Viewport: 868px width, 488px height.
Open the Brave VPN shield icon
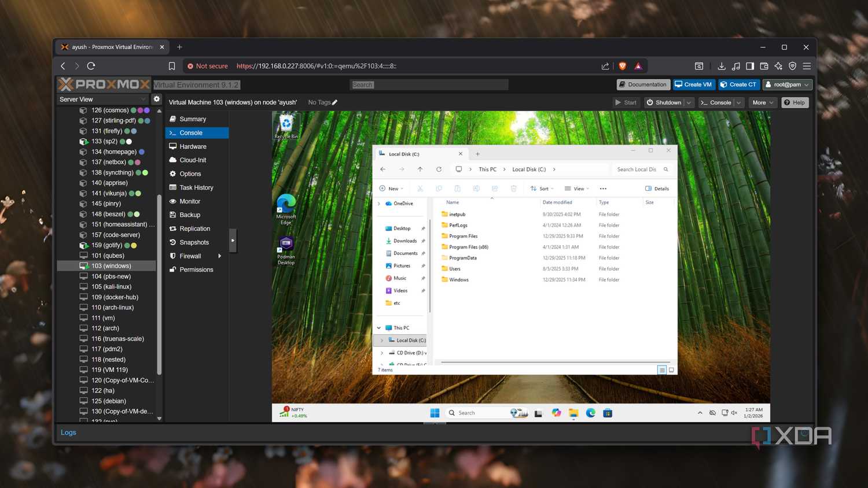point(792,66)
